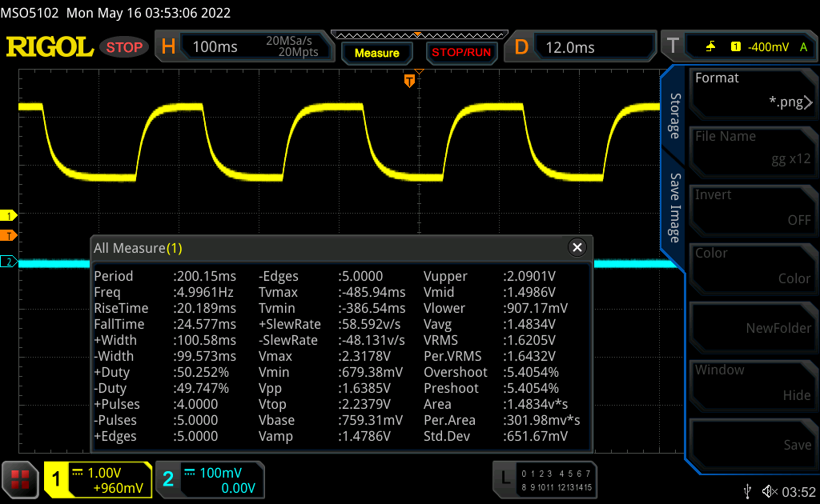Image resolution: width=820 pixels, height=504 pixels.
Task: Click the orange D delay icon
Action: click(x=521, y=47)
